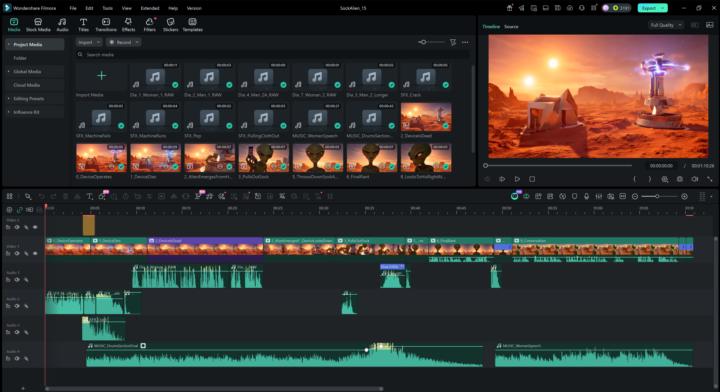Open the Stock Media panel

coord(38,24)
